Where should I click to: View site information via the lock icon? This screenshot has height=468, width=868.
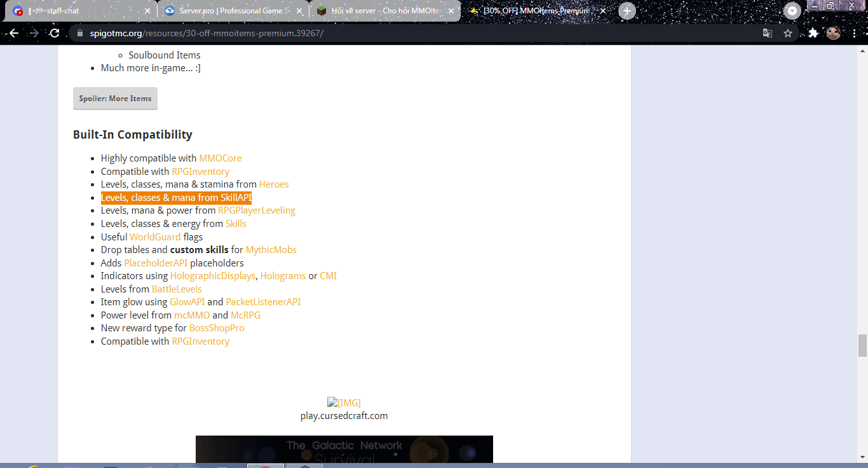pyautogui.click(x=80, y=33)
